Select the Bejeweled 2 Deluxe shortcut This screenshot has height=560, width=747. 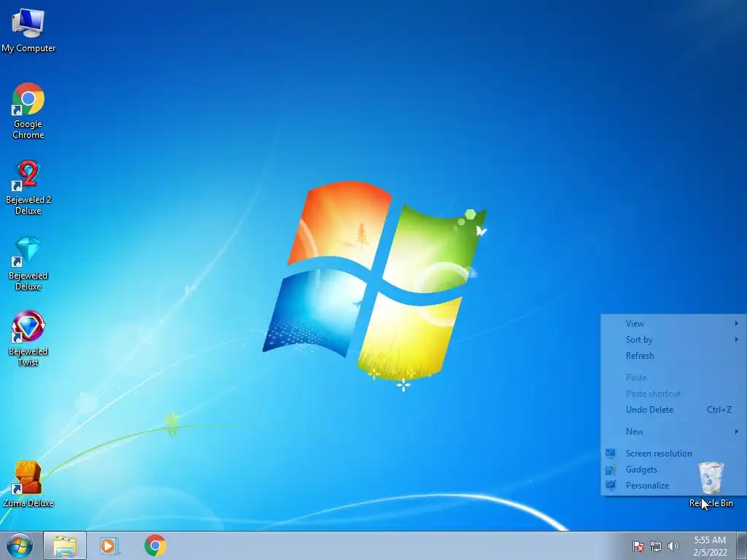(28, 187)
